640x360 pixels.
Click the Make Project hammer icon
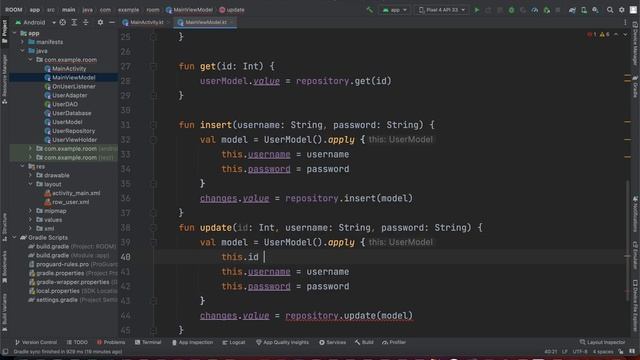click(369, 10)
